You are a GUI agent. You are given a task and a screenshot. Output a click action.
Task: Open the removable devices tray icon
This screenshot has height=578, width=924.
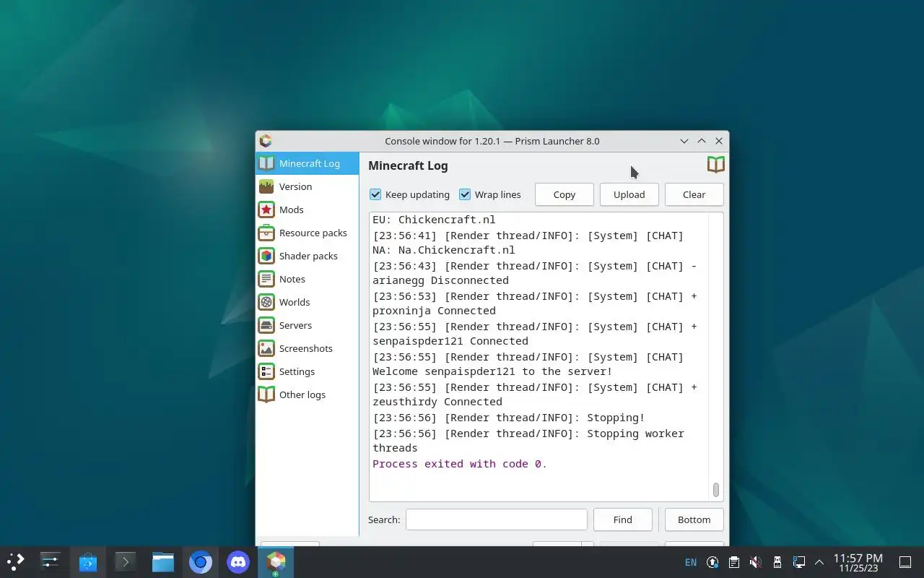coord(777,562)
